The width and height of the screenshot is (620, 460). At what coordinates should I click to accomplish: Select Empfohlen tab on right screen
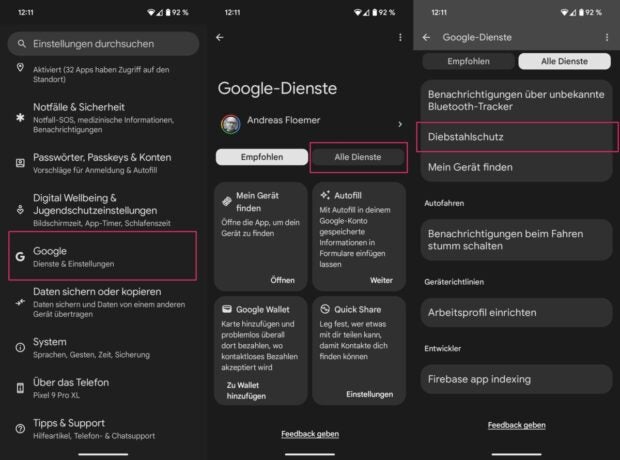tap(469, 61)
